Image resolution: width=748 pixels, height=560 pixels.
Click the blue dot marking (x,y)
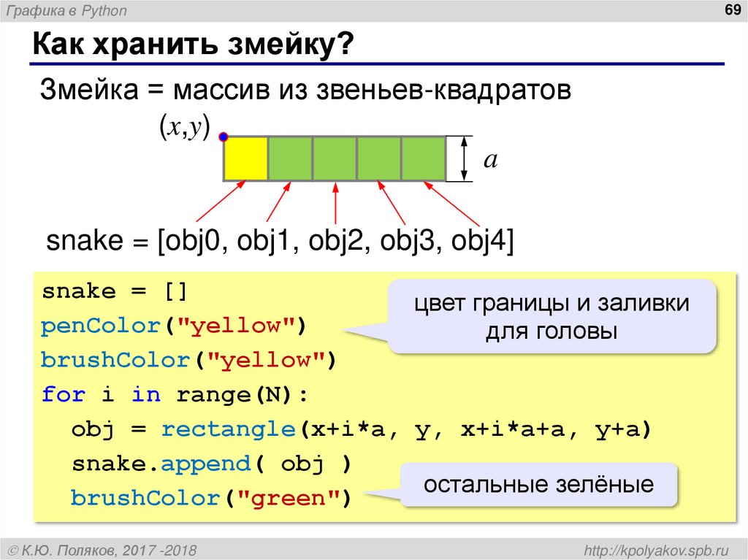(224, 135)
